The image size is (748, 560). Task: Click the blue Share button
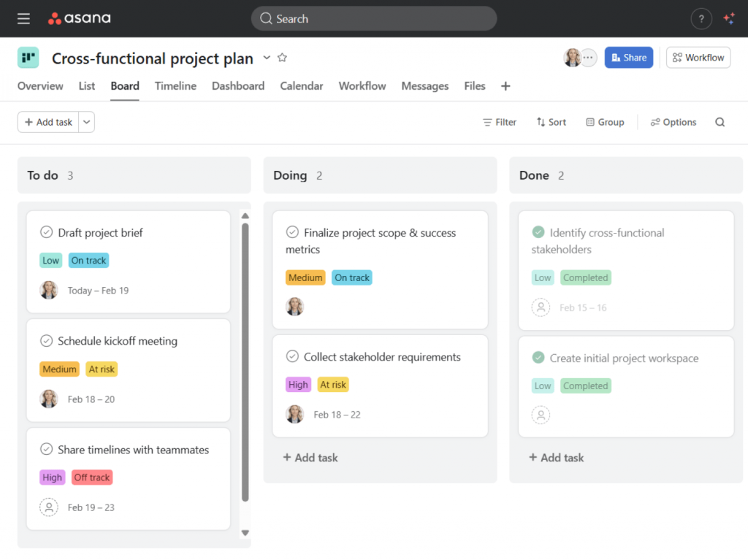point(628,58)
